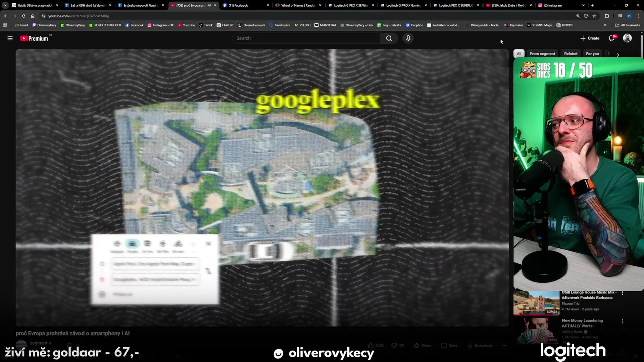Viewport: 644px width, 362px height.
Task: Mute the playing YouTube tab audio icon
Action: pos(209,5)
